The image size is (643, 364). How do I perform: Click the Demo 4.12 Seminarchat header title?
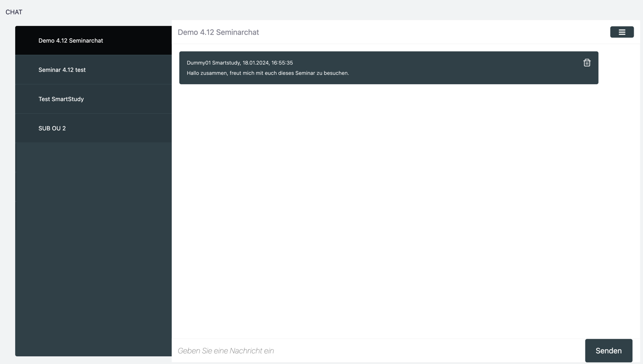pyautogui.click(x=218, y=32)
